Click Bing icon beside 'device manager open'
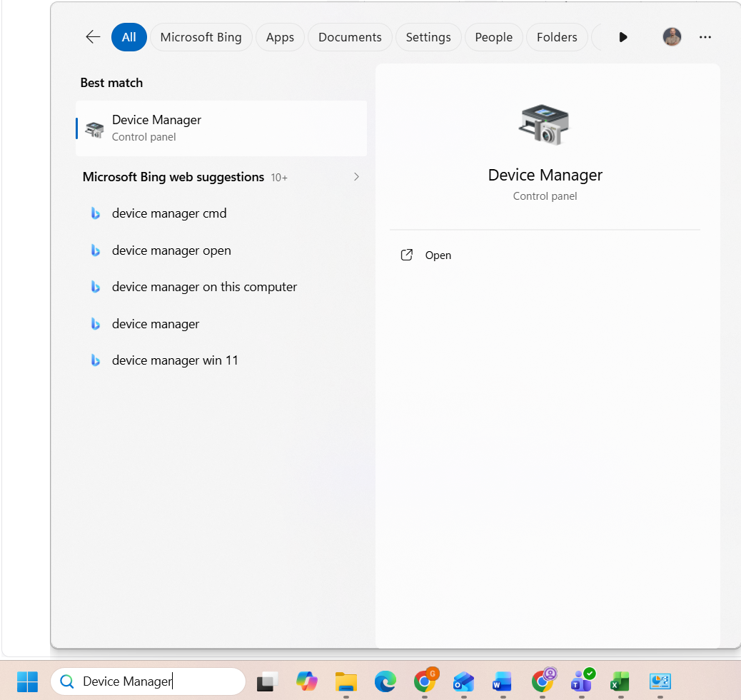The image size is (741, 700). 96,250
